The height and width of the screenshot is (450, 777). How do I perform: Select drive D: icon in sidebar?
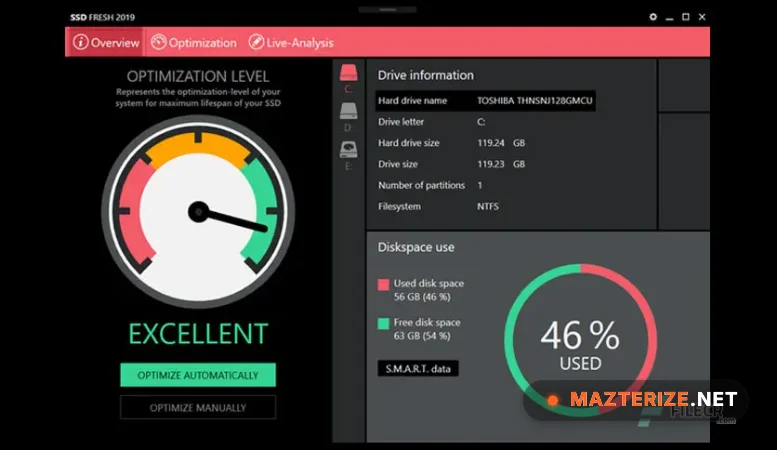coord(348,111)
